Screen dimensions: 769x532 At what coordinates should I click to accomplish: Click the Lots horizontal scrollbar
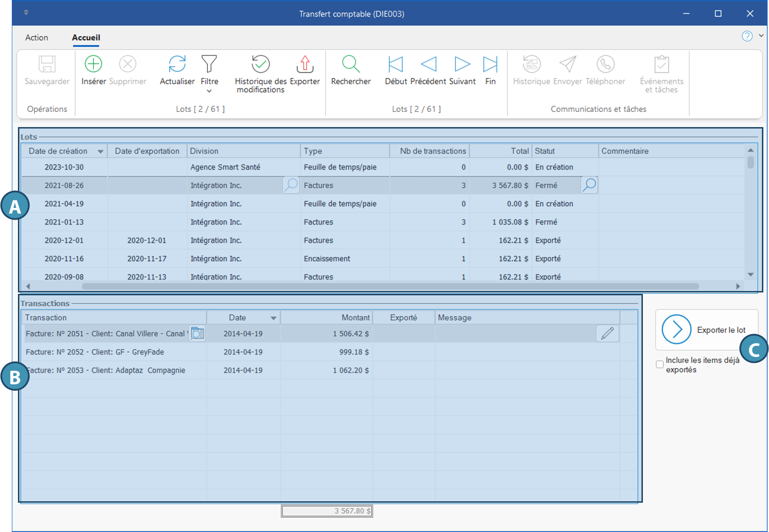[x=390, y=286]
